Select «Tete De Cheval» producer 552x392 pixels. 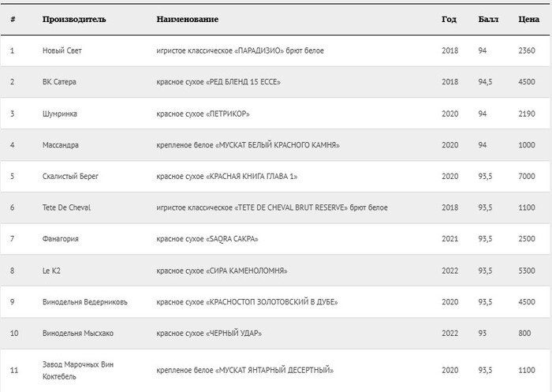[66, 207]
